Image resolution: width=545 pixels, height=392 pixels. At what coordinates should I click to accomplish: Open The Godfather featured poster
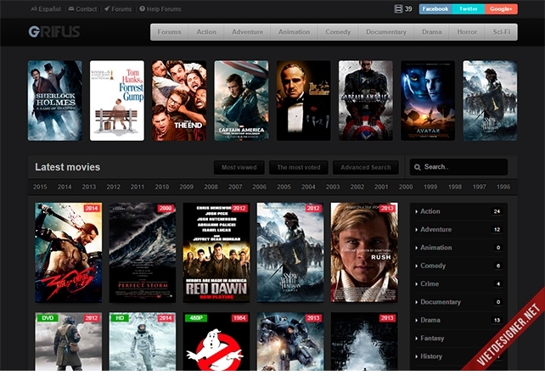coord(303,101)
